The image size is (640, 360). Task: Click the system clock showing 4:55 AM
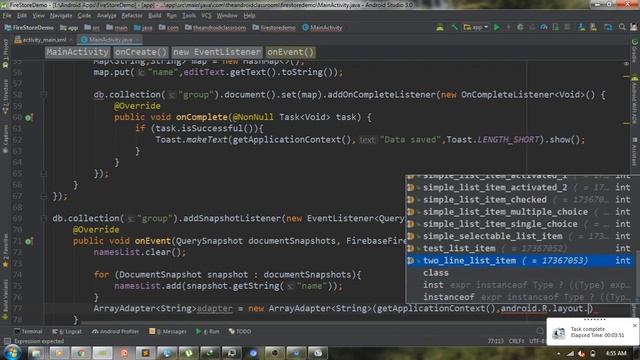(616, 353)
